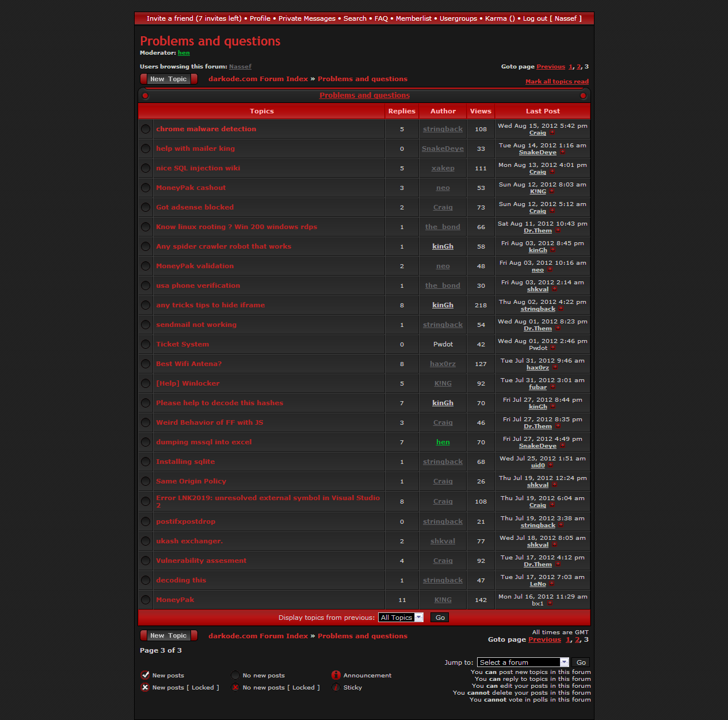Click the Announcement legend icon

tap(336, 675)
